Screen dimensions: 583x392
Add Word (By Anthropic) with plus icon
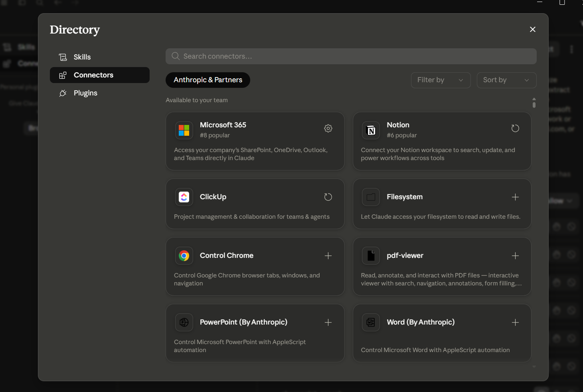(x=515, y=322)
